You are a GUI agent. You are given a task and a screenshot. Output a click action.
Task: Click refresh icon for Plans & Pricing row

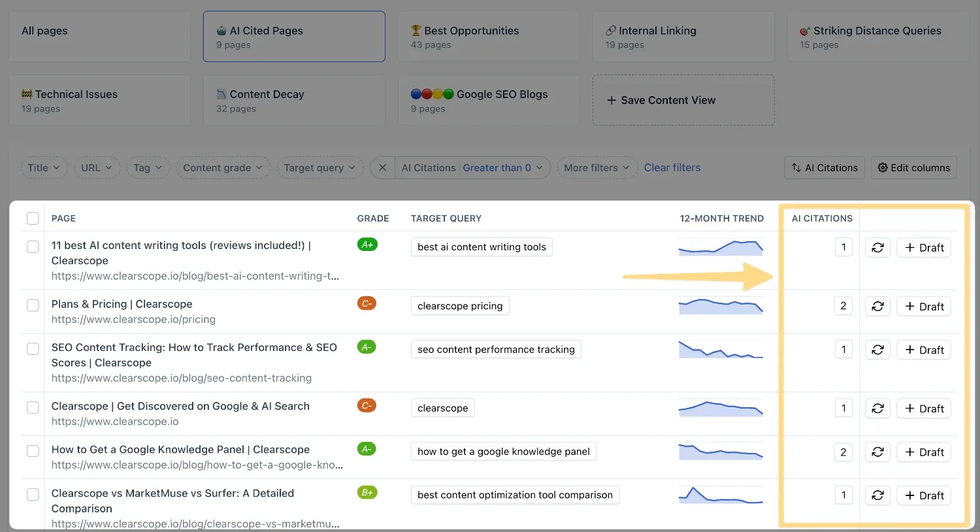[x=877, y=307]
